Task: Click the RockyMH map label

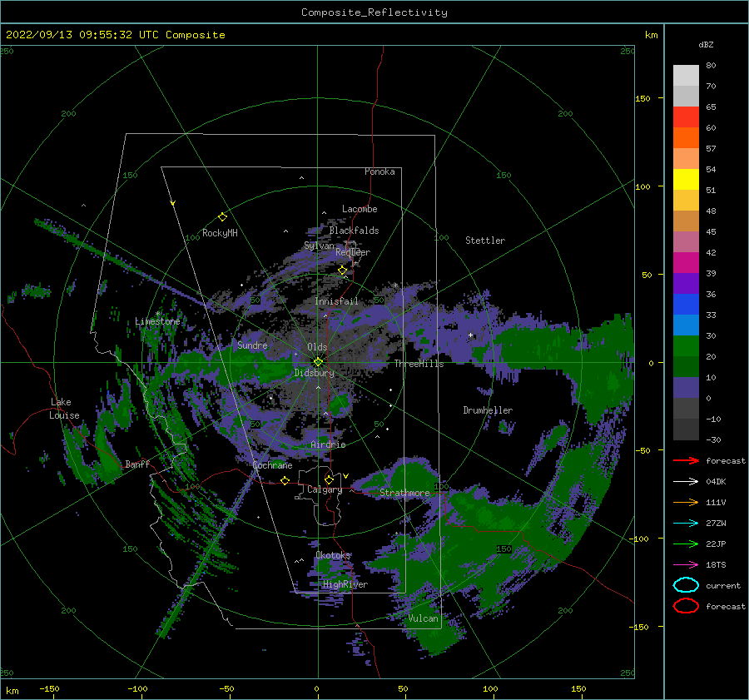Action: (220, 233)
